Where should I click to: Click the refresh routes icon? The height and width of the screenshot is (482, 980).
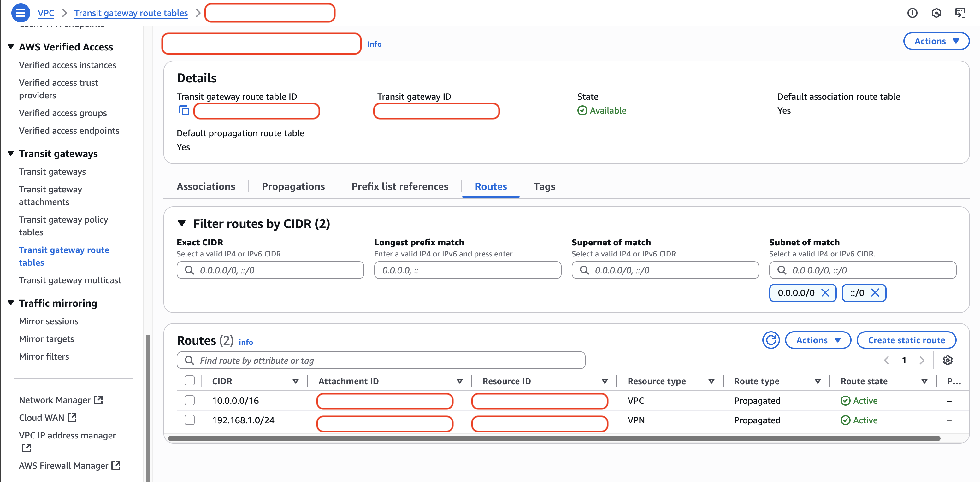(x=770, y=340)
